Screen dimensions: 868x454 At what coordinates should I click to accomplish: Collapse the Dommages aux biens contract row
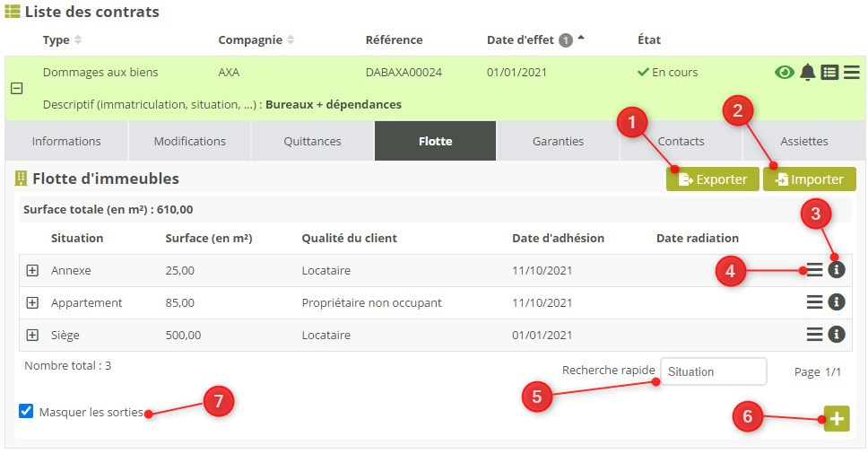pos(16,89)
